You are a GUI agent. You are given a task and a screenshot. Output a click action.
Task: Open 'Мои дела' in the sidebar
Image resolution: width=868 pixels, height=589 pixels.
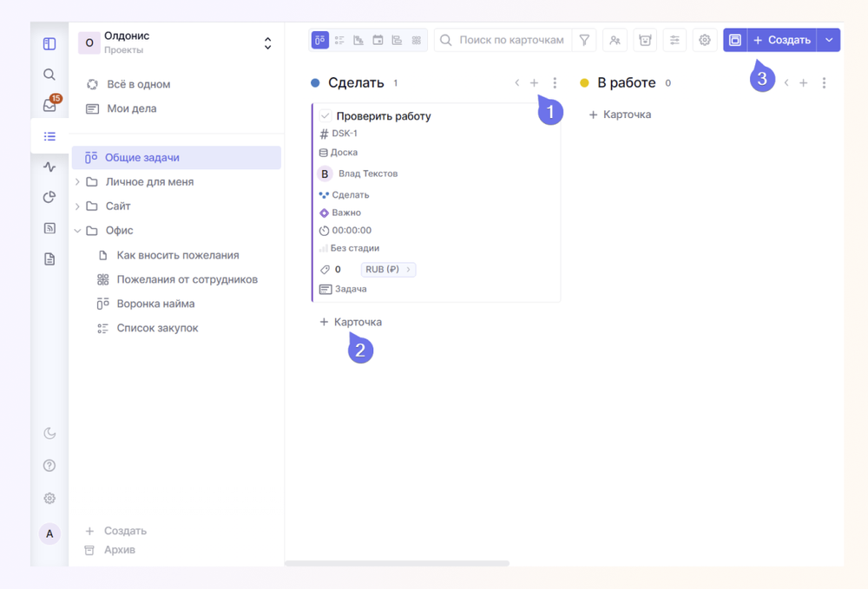coord(131,108)
